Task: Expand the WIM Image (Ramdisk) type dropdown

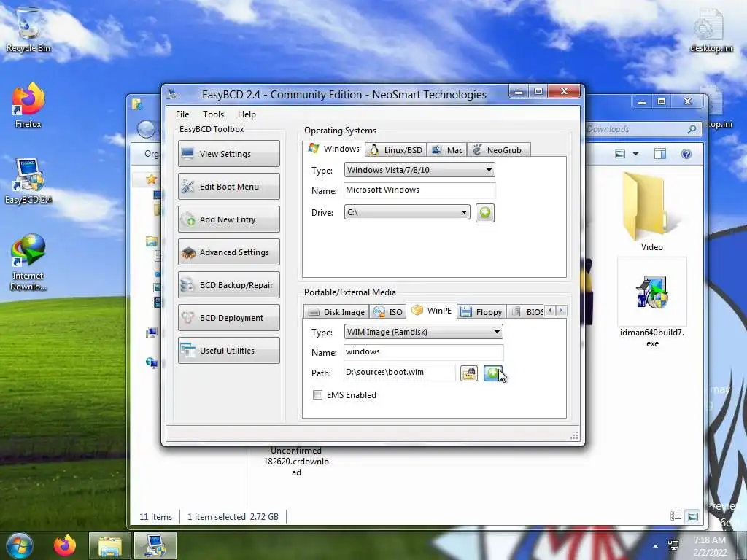Action: pyautogui.click(x=423, y=332)
